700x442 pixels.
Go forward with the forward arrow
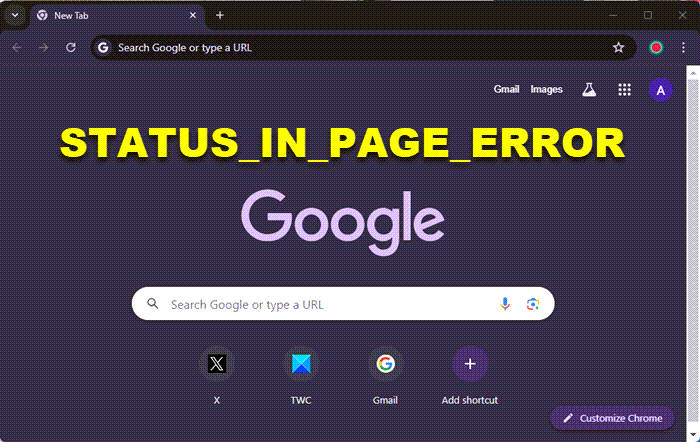[44, 47]
